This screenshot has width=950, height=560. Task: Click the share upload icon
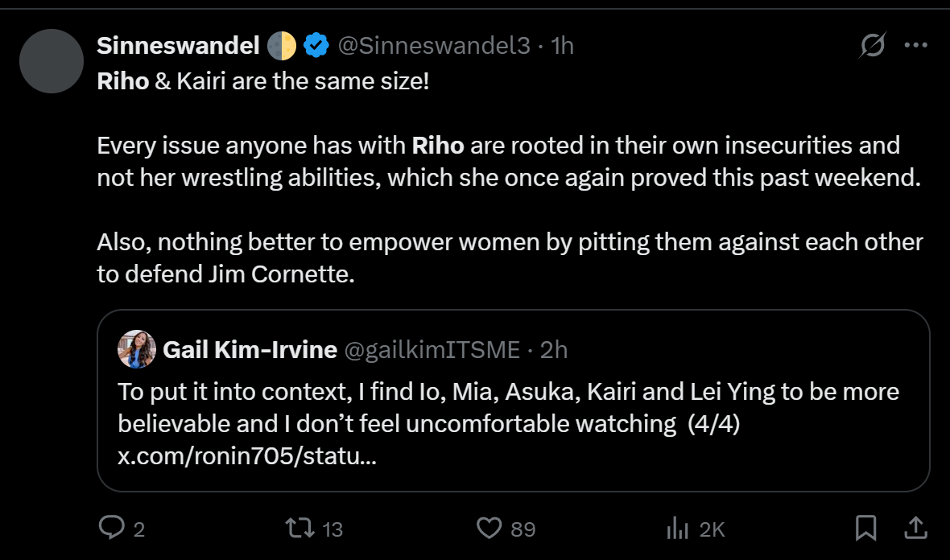point(915,528)
